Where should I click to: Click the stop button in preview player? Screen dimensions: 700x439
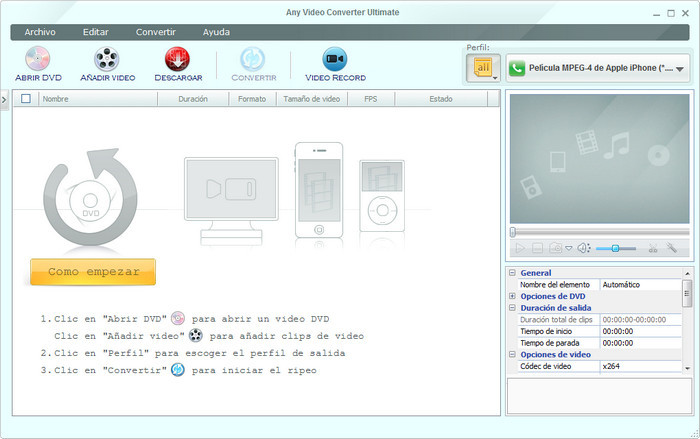pyautogui.click(x=538, y=248)
